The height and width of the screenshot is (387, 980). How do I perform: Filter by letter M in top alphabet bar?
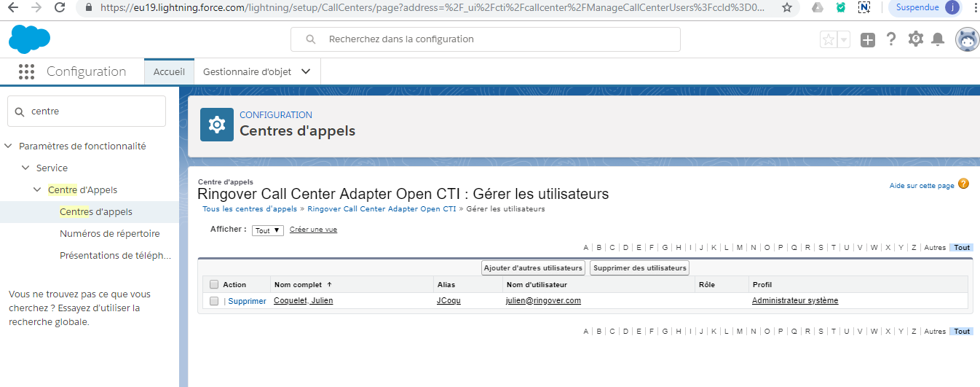[740, 248]
